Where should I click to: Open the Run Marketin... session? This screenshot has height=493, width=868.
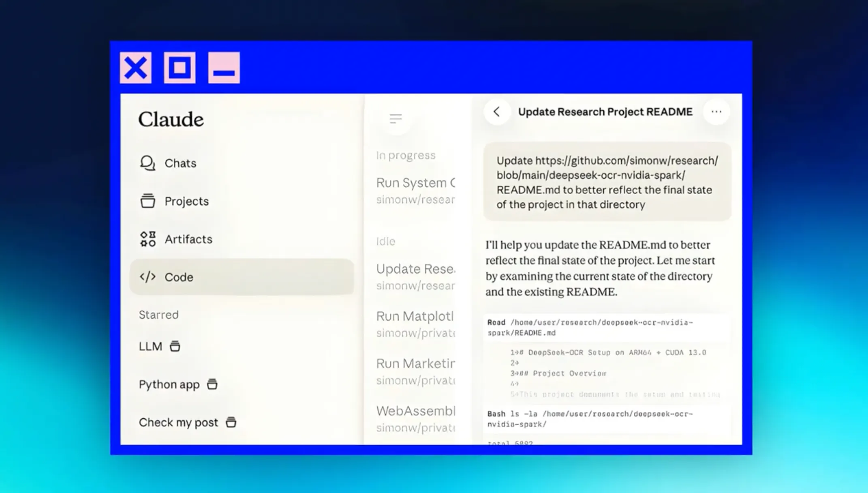tap(415, 372)
